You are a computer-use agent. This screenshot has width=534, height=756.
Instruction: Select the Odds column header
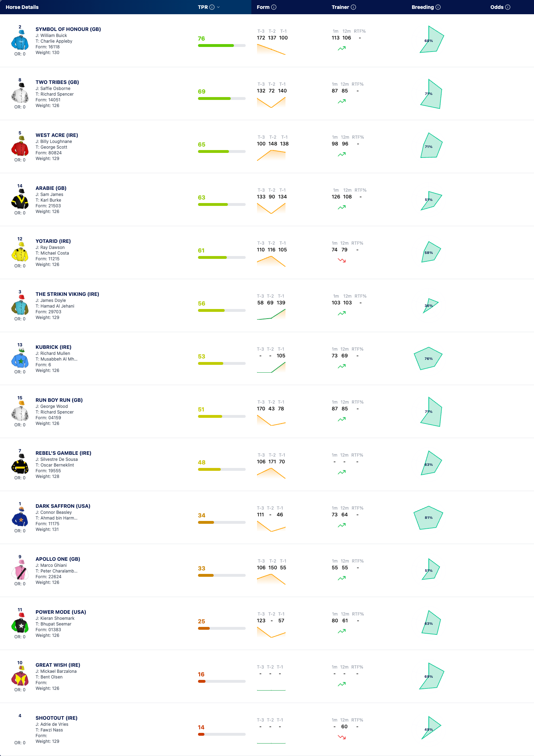[497, 7]
